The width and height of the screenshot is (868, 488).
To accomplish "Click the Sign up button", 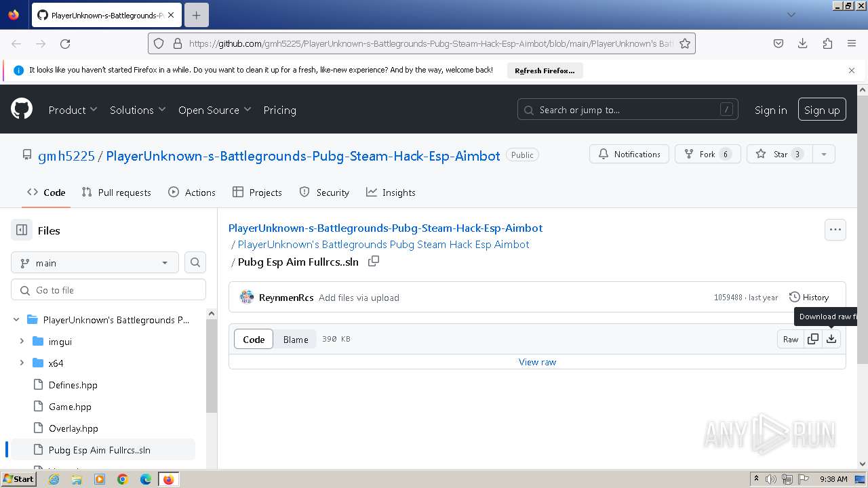I will [822, 110].
